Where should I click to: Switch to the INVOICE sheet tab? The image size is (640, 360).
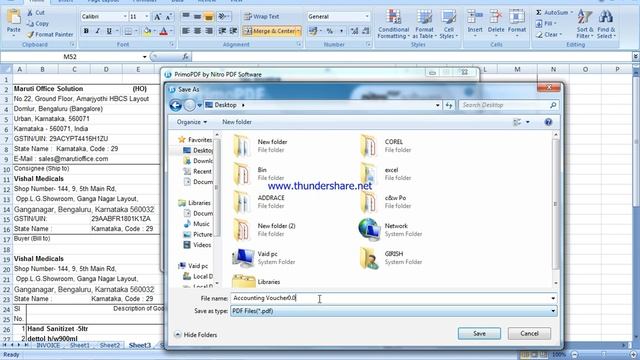point(48,345)
